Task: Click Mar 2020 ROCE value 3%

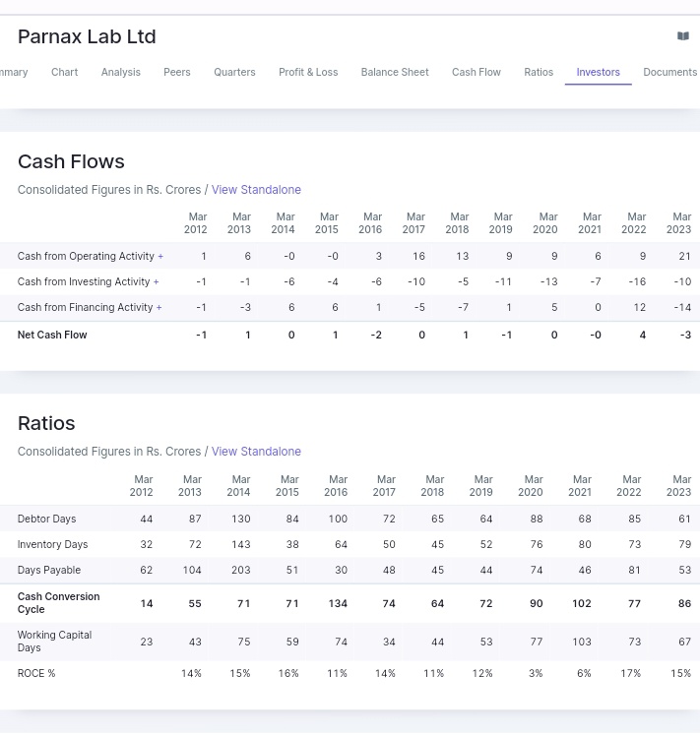Action: pyautogui.click(x=536, y=674)
